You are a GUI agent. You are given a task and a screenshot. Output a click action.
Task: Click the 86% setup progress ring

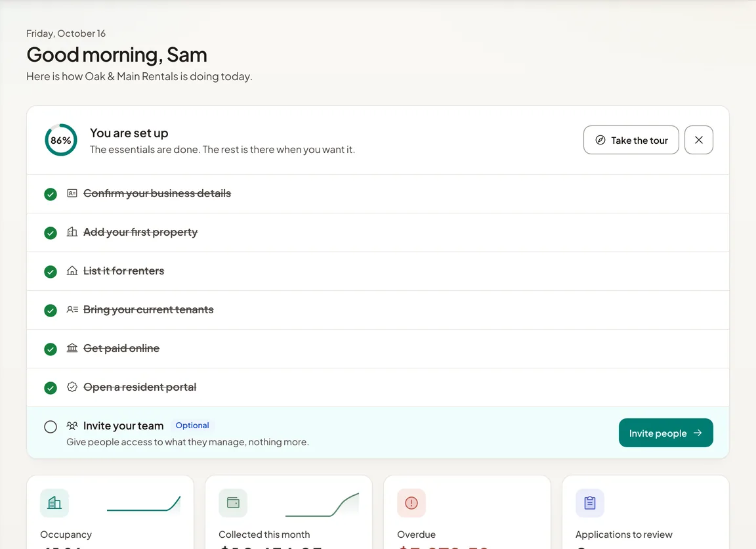(61, 140)
